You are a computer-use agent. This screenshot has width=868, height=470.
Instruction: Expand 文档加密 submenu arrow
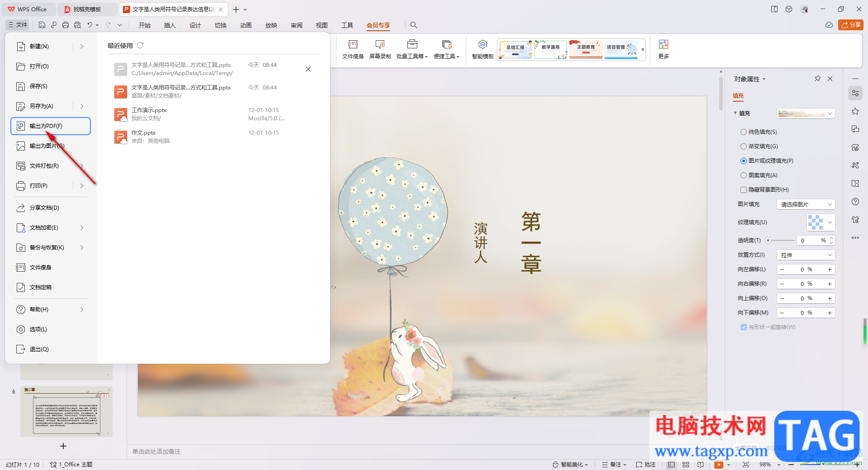click(x=82, y=228)
